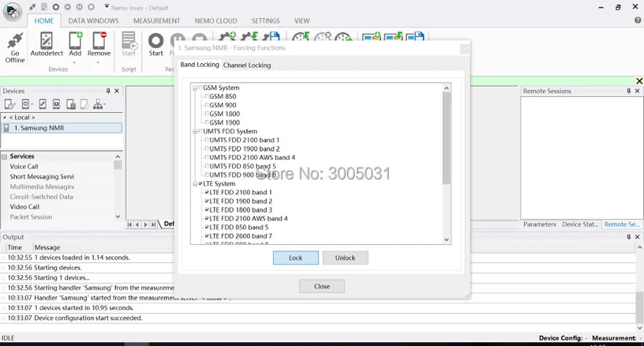Pin the Remote Sessions panel
The height and width of the screenshot is (346, 644).
[x=629, y=91]
